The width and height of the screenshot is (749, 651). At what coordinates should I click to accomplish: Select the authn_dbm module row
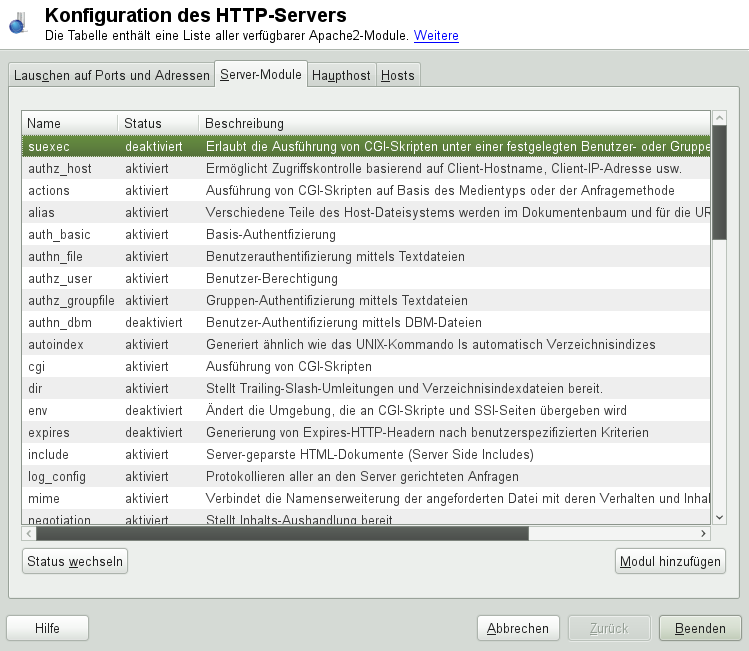pos(366,322)
